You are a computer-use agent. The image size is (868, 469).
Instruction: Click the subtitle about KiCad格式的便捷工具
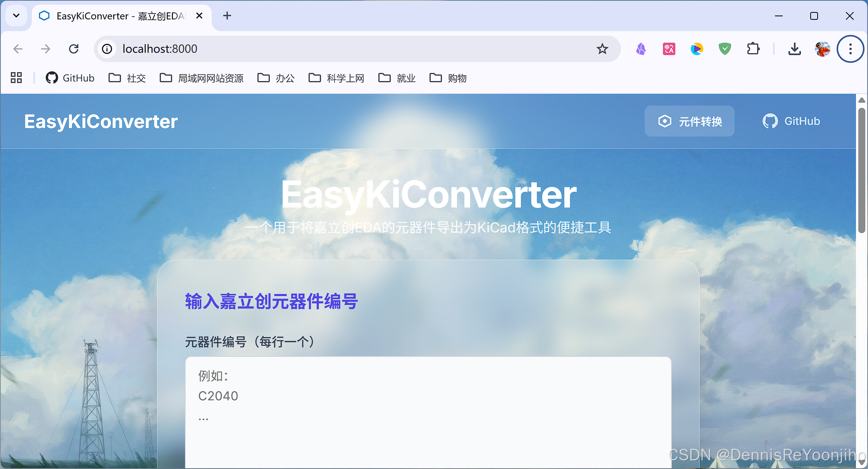pos(428,227)
